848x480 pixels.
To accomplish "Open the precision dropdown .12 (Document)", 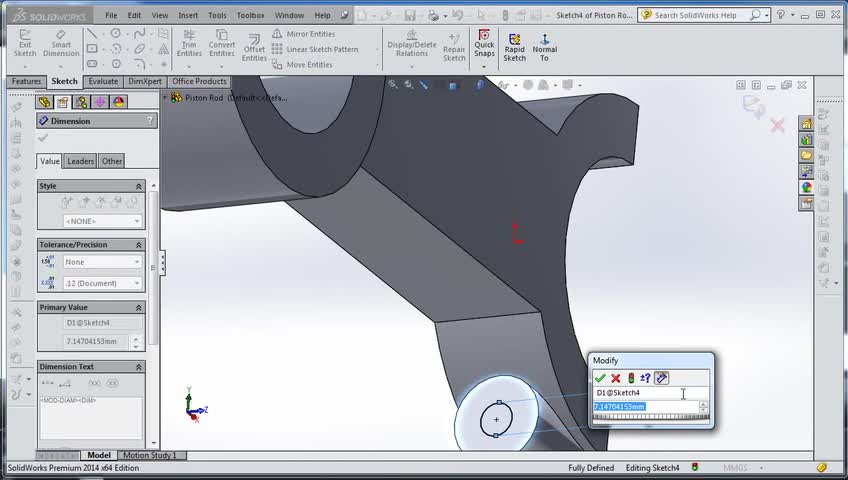I will tap(102, 283).
